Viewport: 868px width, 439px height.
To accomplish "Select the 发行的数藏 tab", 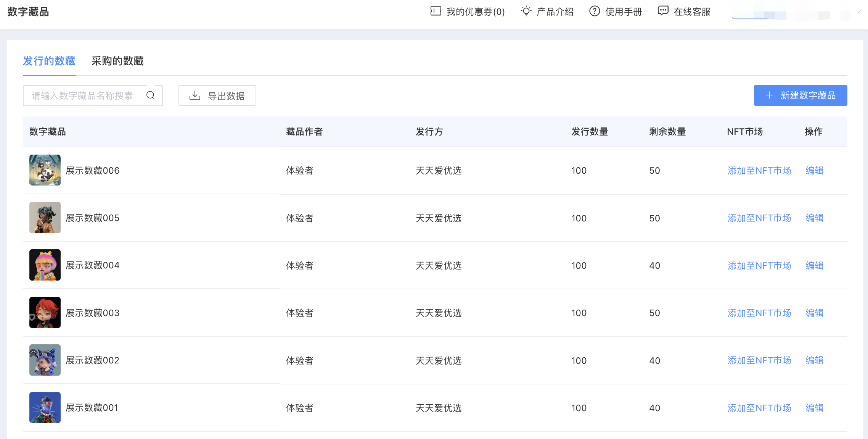I will coord(49,61).
